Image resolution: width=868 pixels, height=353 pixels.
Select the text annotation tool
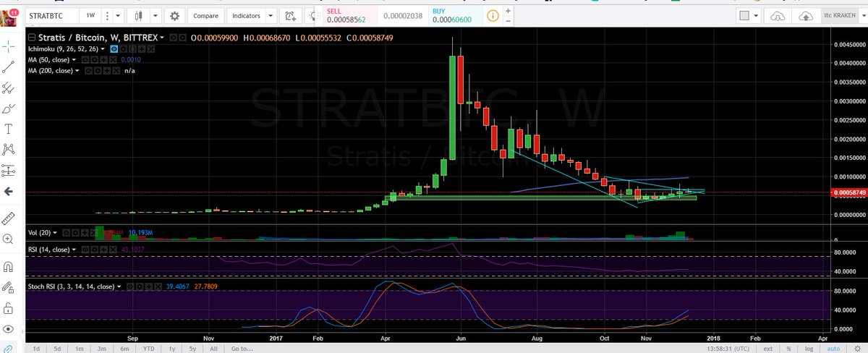[9, 129]
